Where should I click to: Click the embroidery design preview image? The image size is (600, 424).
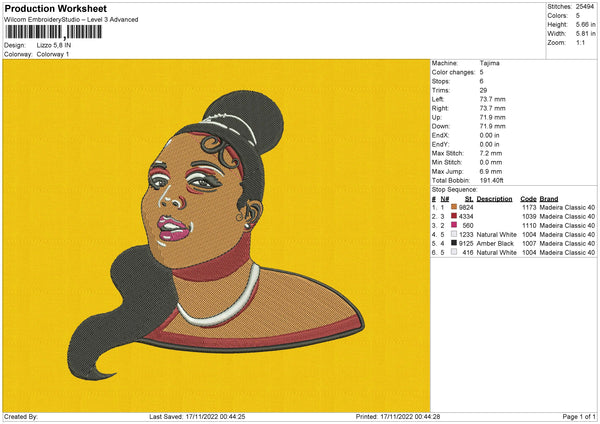(216, 236)
